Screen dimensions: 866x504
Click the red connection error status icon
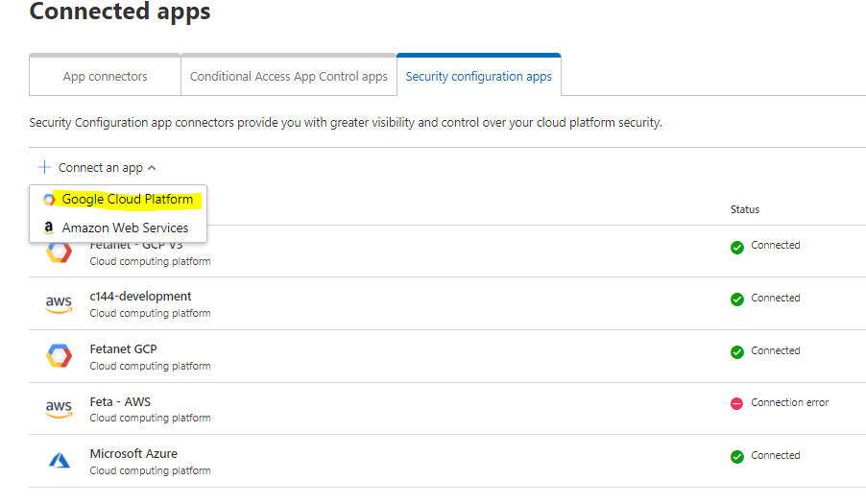pos(736,403)
